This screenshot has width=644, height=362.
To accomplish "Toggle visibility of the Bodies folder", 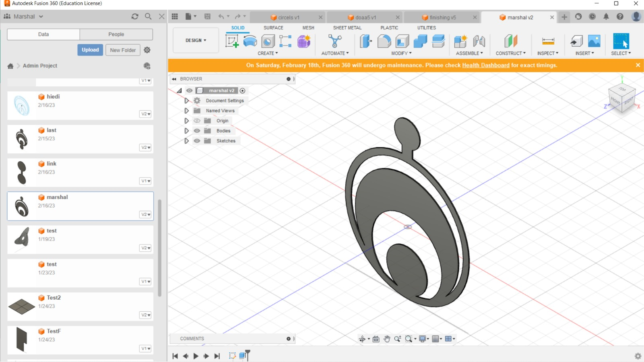I will pyautogui.click(x=197, y=131).
